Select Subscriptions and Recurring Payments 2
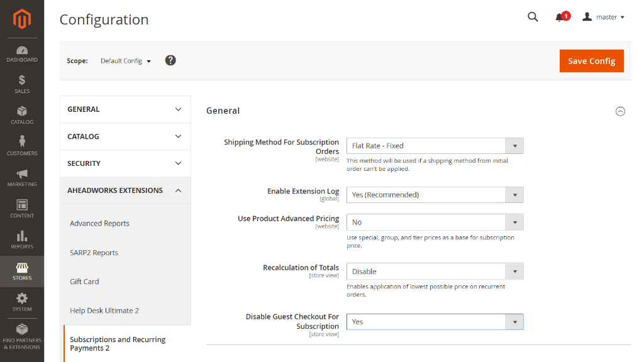644x362 pixels. coord(118,344)
